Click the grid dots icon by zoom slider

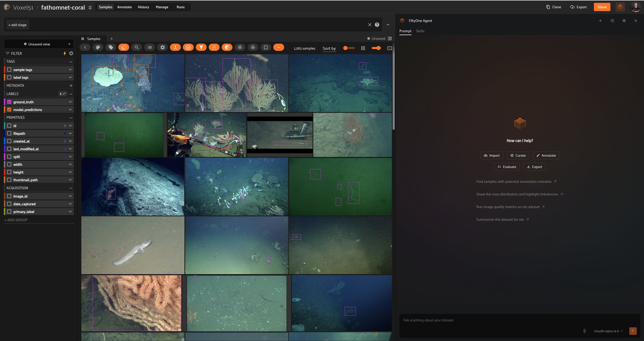coord(363,48)
